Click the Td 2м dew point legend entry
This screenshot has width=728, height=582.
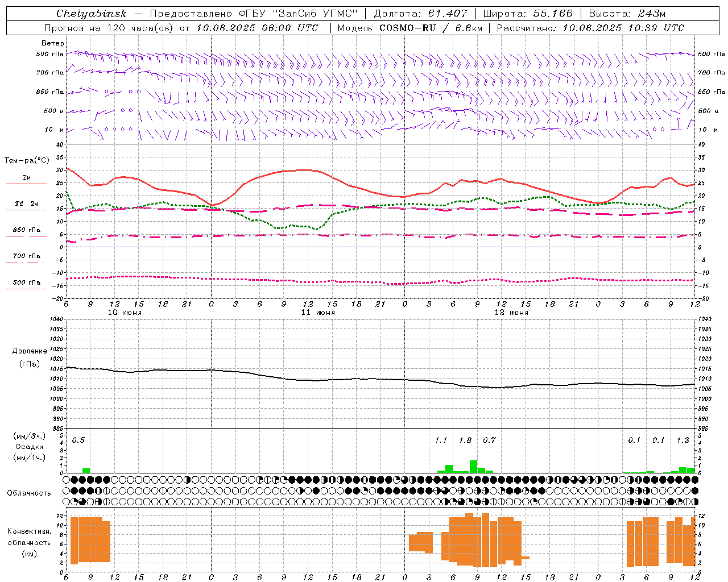[x=27, y=203]
